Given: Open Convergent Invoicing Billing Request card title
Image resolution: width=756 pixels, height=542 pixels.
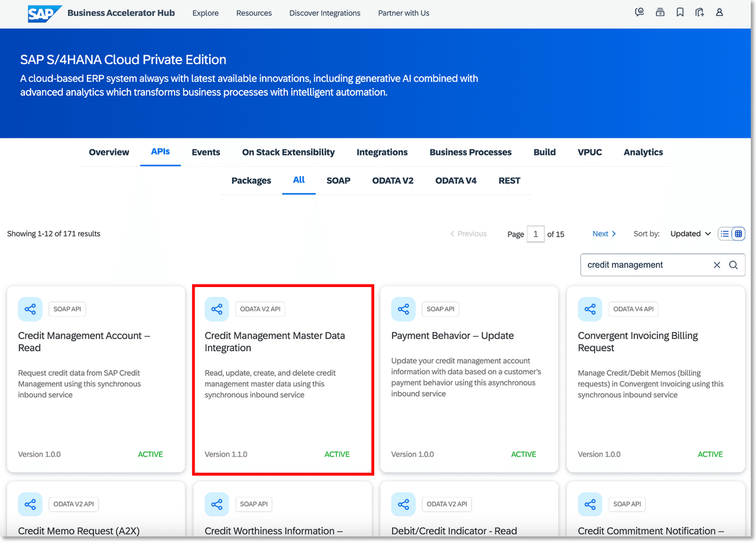Looking at the screenshot, I should point(638,342).
